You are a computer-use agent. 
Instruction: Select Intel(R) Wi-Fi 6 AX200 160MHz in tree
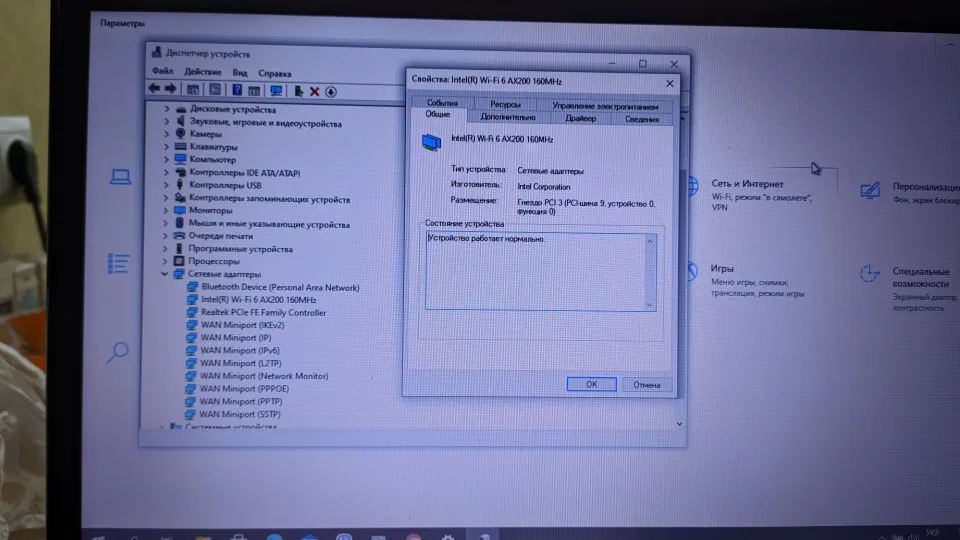[x=258, y=300]
